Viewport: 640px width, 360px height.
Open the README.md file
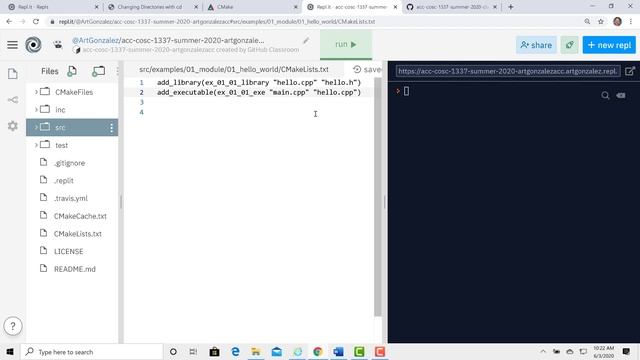(x=75, y=269)
